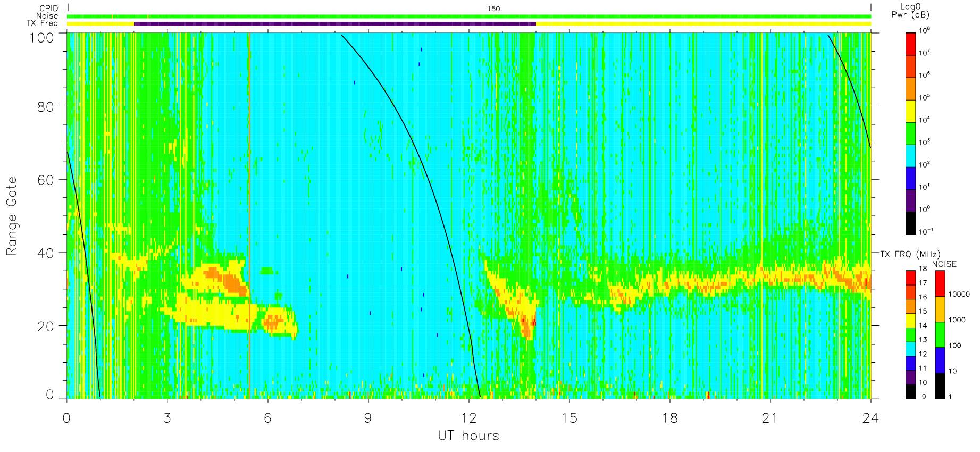Click the blue segment of the NOISE colorbar
Image resolution: width=980 pixels, height=452 pixels.
[x=940, y=361]
